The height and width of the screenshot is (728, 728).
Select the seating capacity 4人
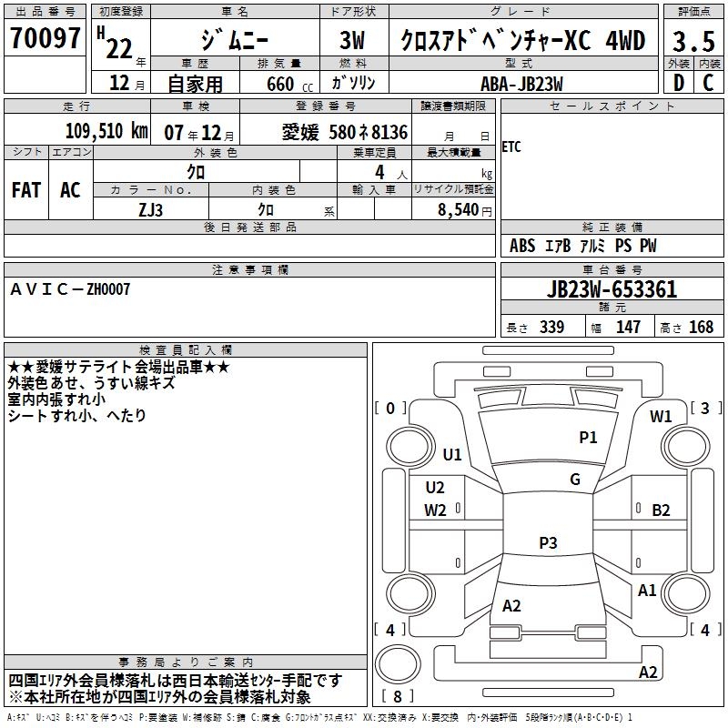coord(391,173)
